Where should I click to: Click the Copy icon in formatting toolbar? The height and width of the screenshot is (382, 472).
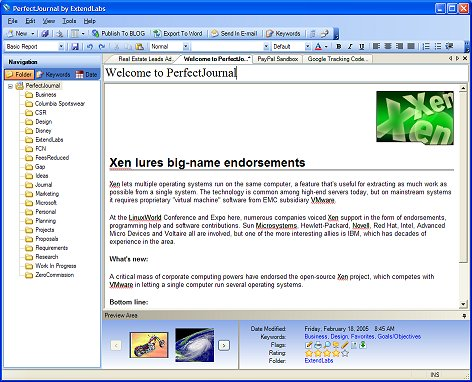[x=128, y=47]
